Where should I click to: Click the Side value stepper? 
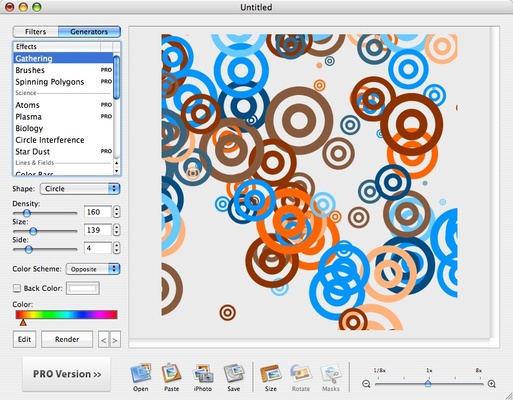tap(116, 248)
